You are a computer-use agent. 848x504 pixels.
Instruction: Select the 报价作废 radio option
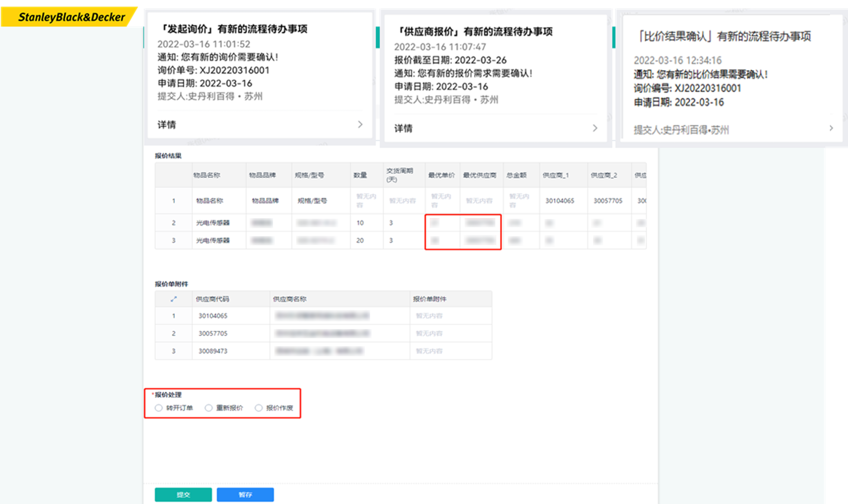[258, 408]
